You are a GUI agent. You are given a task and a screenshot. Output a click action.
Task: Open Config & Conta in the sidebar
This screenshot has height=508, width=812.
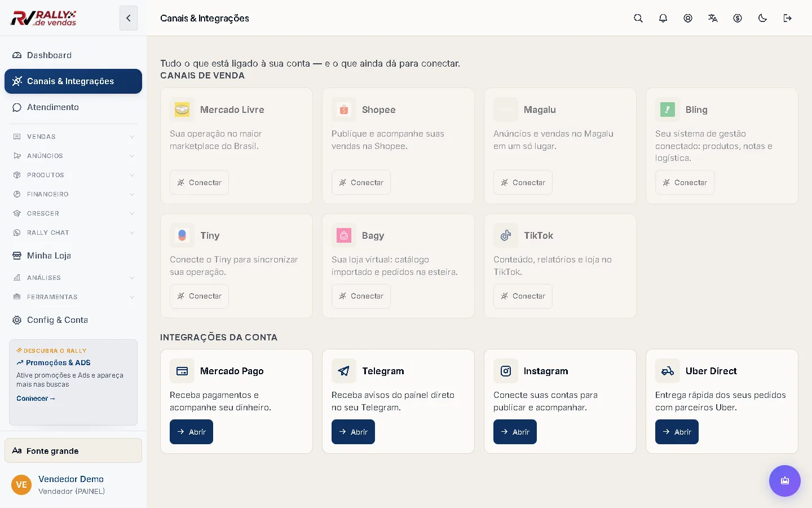pos(73,320)
